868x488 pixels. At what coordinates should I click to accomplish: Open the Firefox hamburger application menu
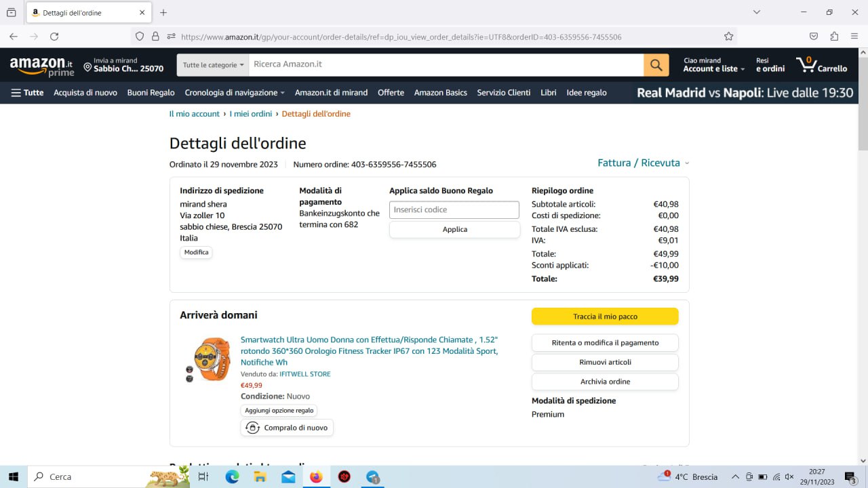(854, 37)
